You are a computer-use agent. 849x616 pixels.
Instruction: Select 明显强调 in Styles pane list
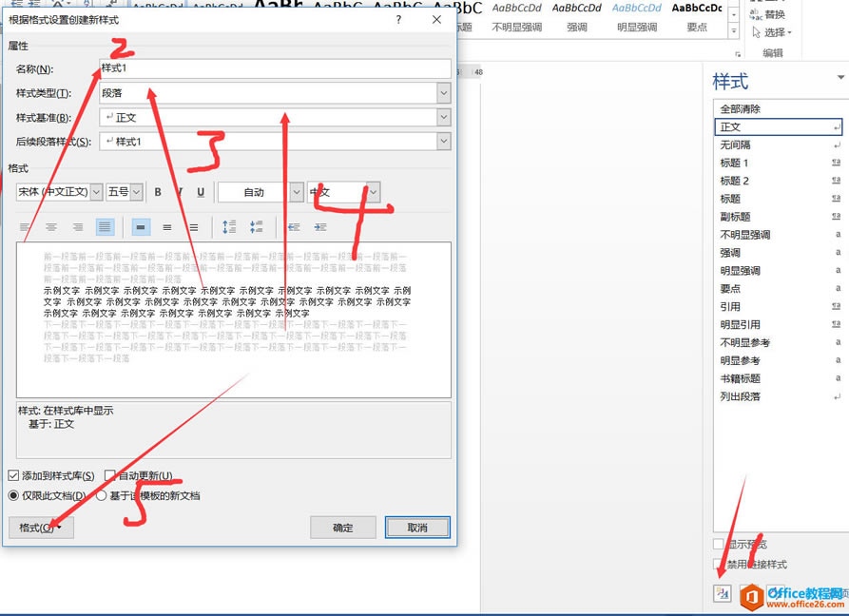coord(779,271)
